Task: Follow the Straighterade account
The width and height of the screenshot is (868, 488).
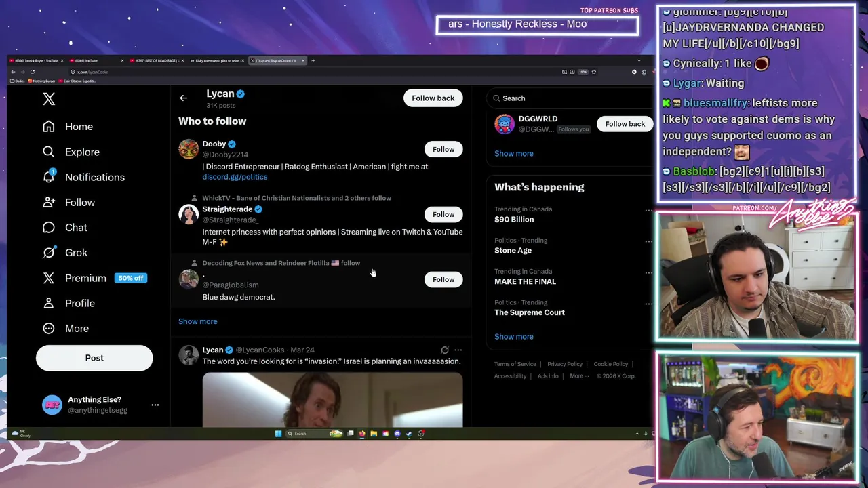Action: coord(443,214)
